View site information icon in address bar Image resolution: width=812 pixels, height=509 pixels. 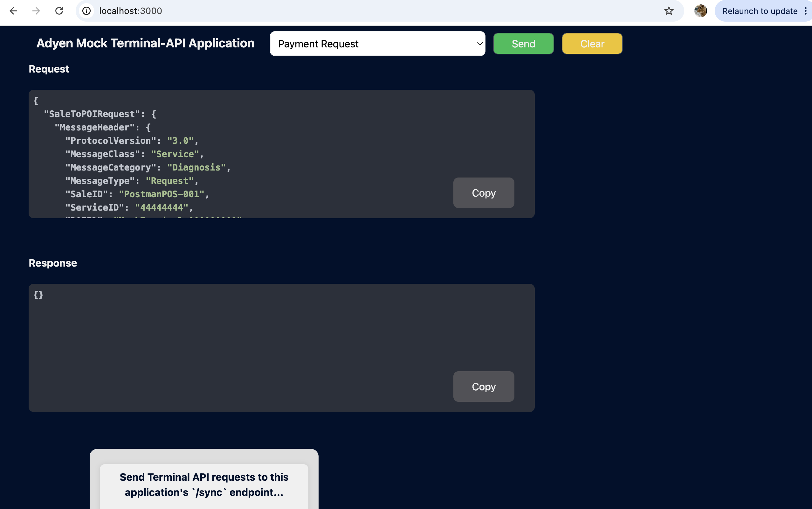pyautogui.click(x=87, y=11)
